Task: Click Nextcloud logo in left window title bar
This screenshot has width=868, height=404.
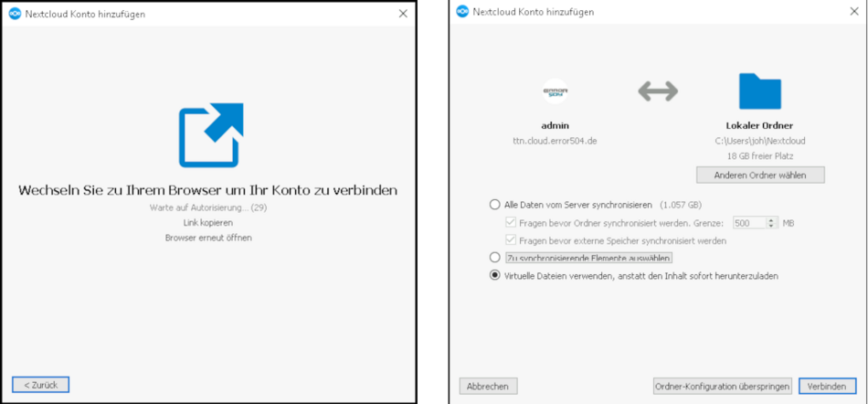Action: tap(15, 14)
